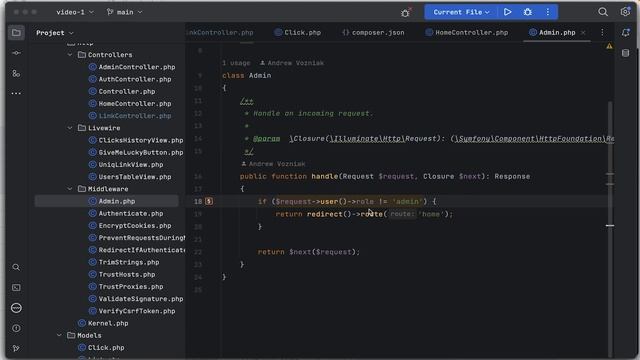Collapse the Controllers folder
The image size is (640, 360).
tap(70, 55)
